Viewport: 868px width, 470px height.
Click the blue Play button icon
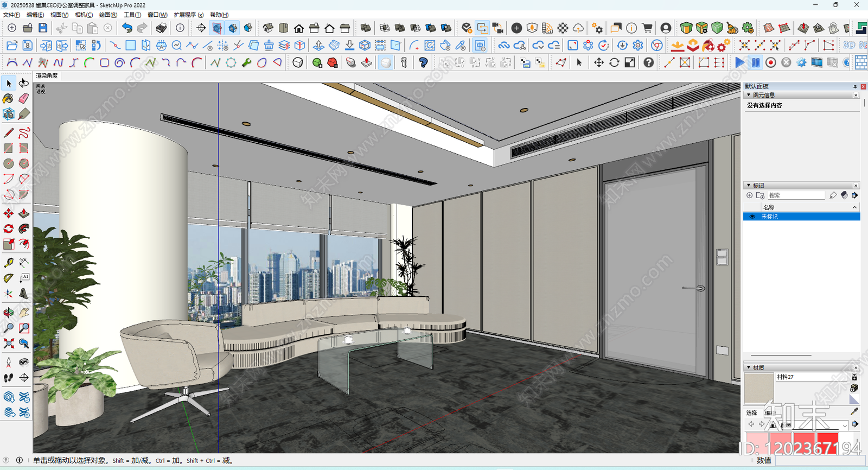740,62
